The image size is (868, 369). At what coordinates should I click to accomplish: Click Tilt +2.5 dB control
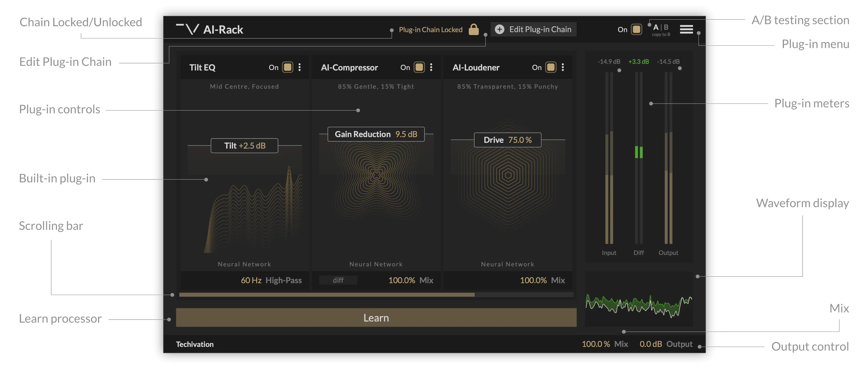pos(245,145)
